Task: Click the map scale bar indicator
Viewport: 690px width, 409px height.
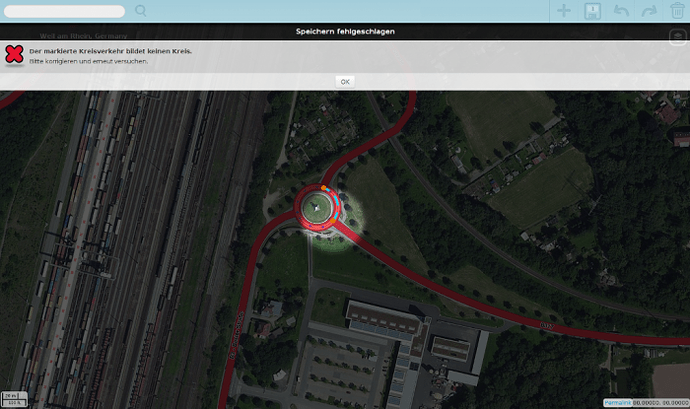Action: [14, 398]
